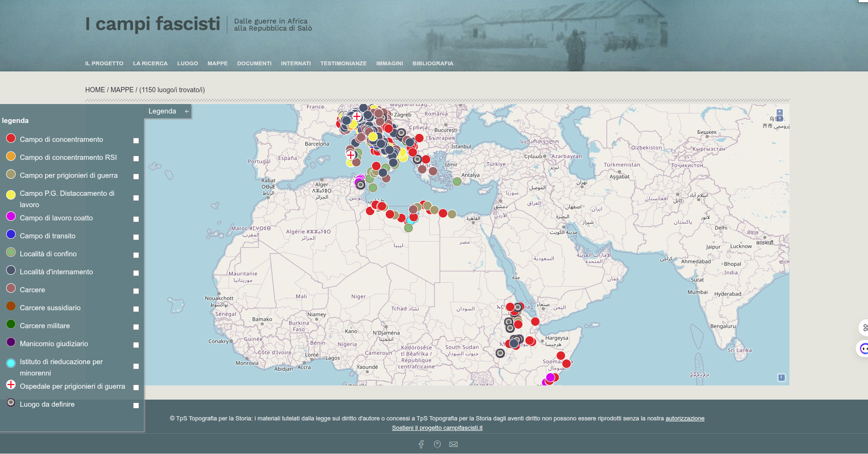
Task: Open the DOCUMENTI menu item
Action: (254, 63)
